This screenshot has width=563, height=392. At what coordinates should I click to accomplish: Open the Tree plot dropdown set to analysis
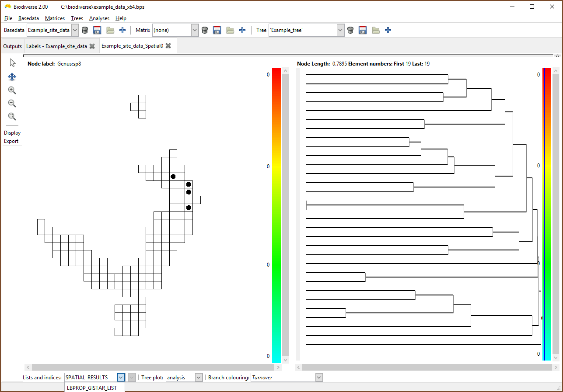(199, 377)
